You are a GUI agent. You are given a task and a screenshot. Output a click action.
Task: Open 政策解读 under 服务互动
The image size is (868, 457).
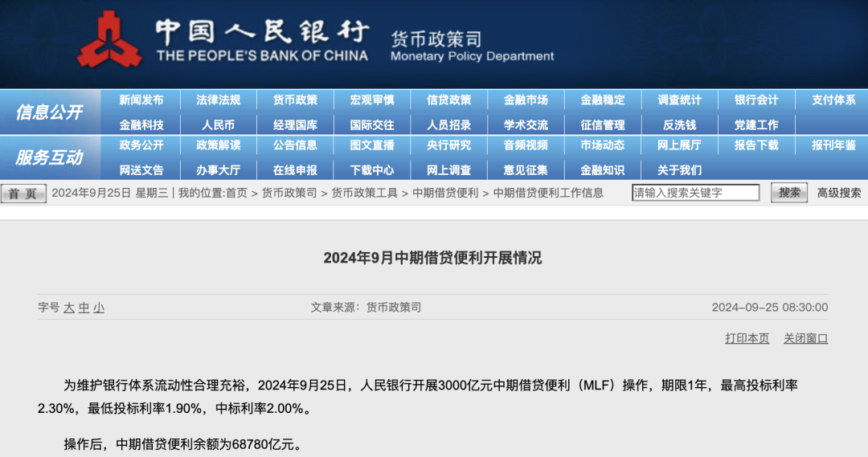218,145
